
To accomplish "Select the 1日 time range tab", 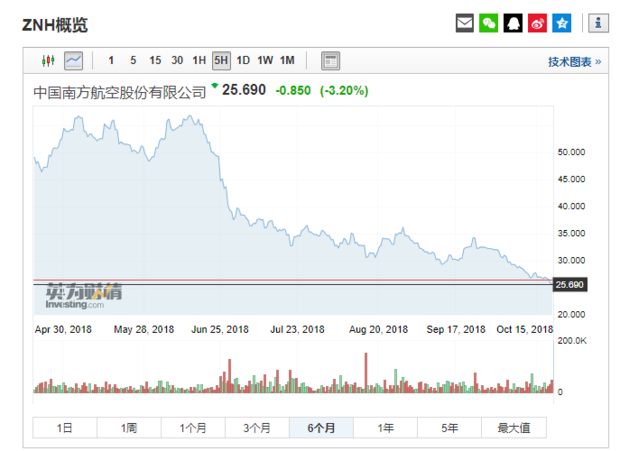I will [x=64, y=428].
